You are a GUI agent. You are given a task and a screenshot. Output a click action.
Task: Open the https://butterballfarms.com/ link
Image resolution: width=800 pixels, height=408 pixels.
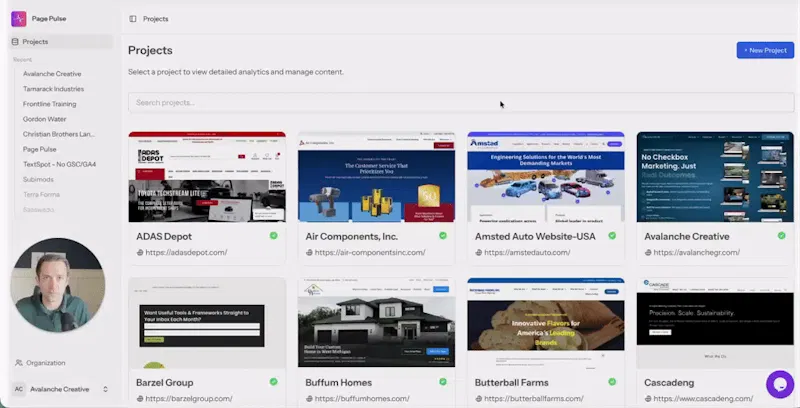click(534, 399)
